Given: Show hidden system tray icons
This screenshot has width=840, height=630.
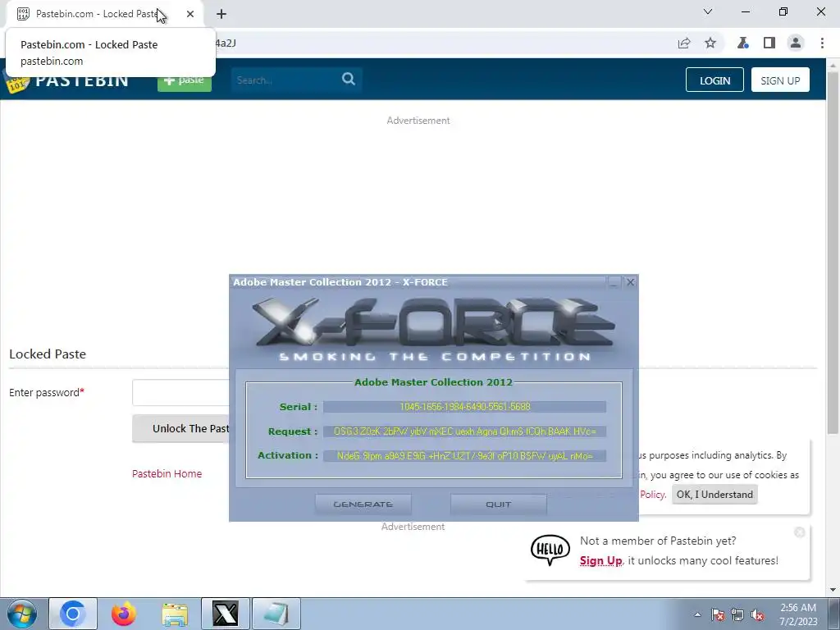Looking at the screenshot, I should click(x=697, y=614).
